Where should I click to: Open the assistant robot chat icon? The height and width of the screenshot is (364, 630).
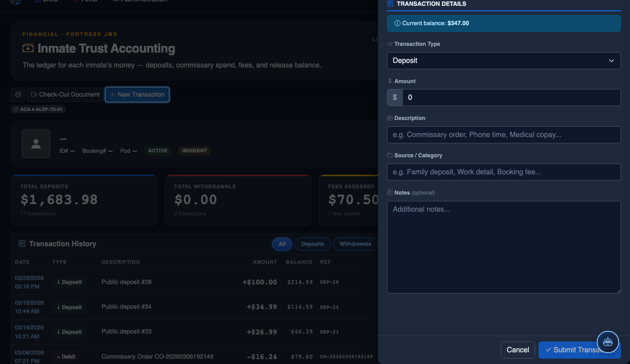click(608, 342)
